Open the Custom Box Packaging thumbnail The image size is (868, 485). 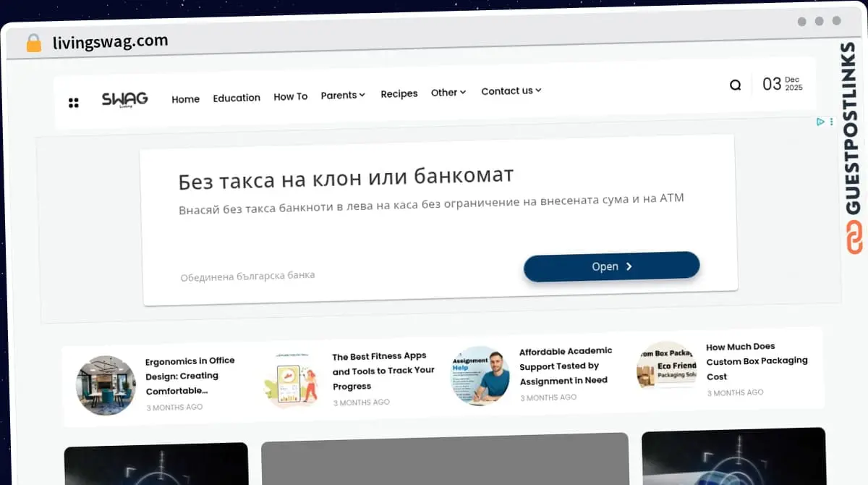[x=665, y=366]
